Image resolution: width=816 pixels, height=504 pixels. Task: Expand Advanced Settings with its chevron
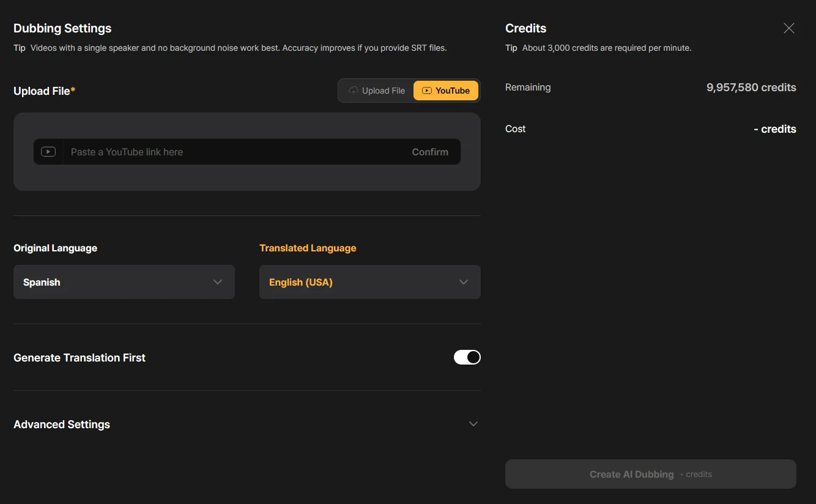(473, 424)
